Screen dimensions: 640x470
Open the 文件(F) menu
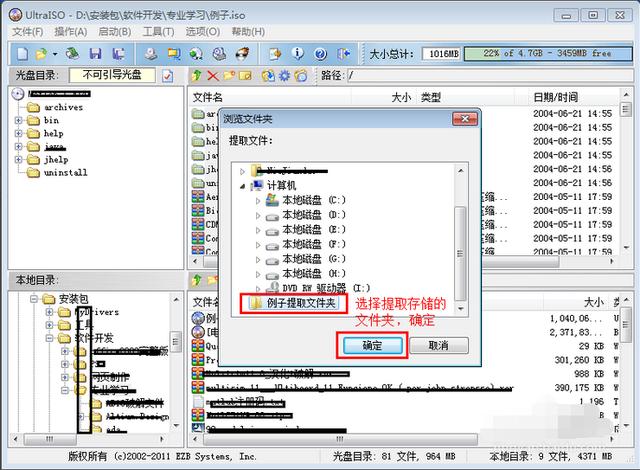27,32
